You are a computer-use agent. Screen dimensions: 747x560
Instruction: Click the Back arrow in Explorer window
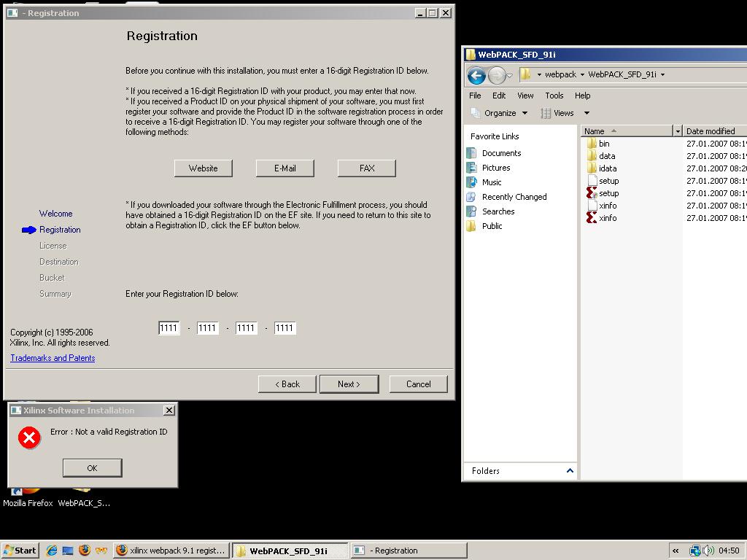[476, 75]
